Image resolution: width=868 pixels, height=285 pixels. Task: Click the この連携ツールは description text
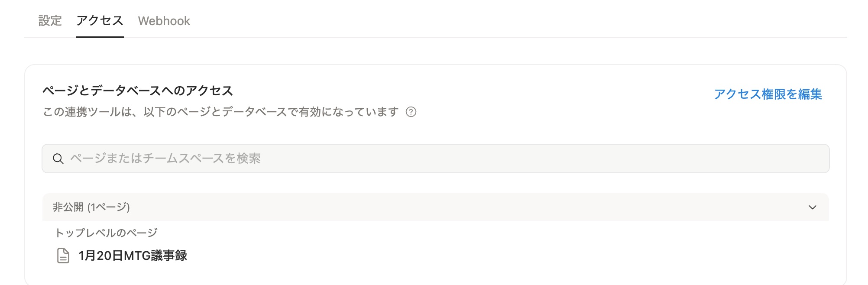click(220, 112)
